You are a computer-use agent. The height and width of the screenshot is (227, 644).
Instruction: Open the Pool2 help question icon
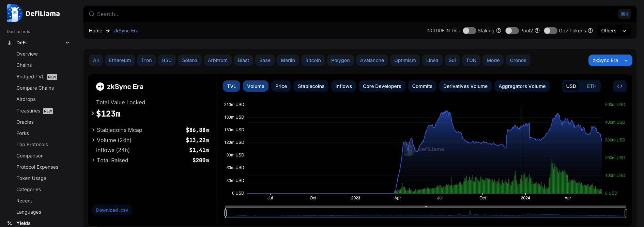point(537,31)
